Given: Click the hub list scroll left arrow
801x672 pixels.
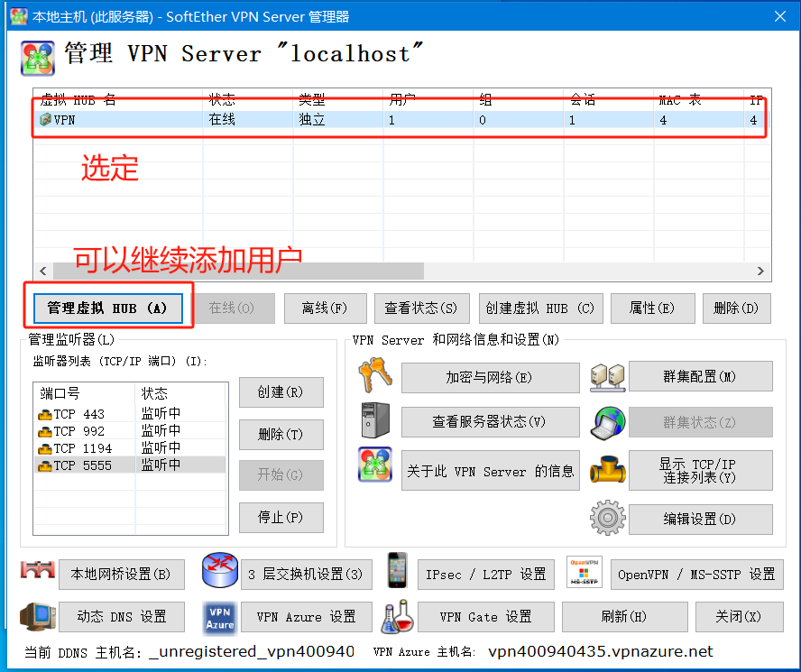Looking at the screenshot, I should coord(43,271).
